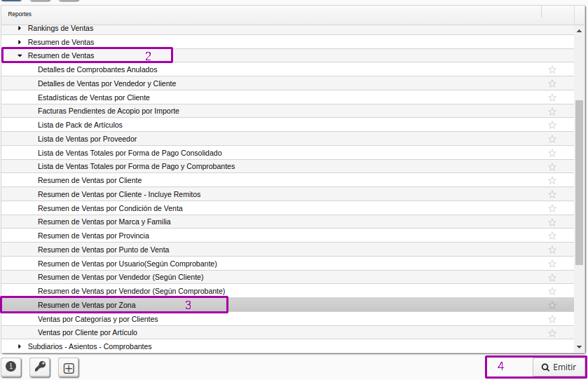
Task: Toggle star for Estadísticas de Ventas por Cliente
Action: [x=552, y=97]
